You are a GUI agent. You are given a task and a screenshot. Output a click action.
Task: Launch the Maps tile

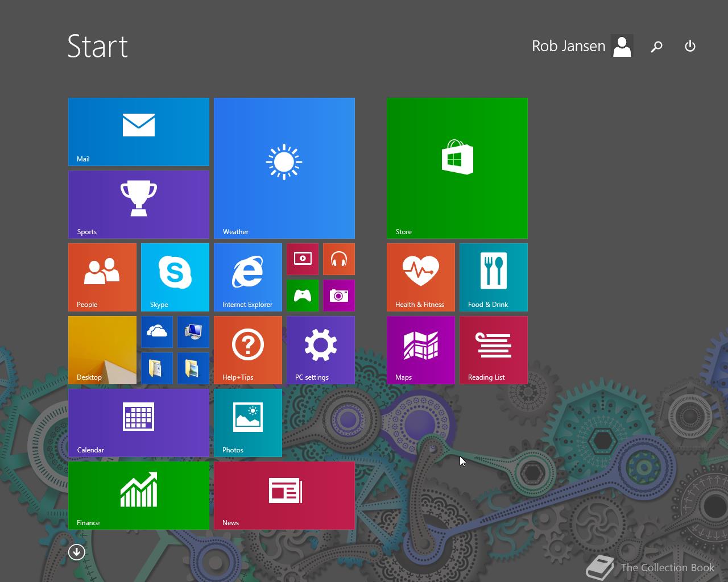tap(421, 350)
